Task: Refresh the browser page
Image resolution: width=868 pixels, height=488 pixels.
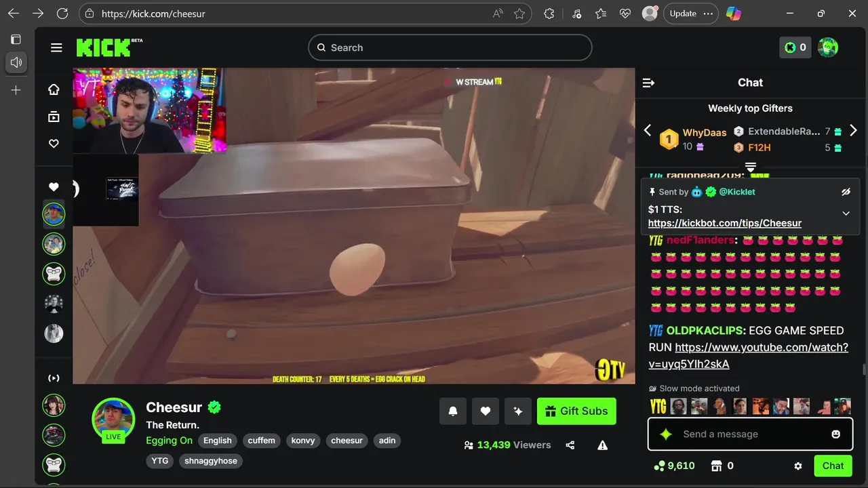Action: [x=62, y=14]
